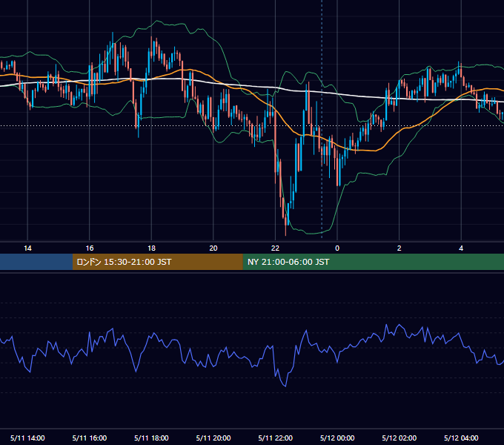Screen dimensions: 504x445
Task: Click the 0 hour label on the price chart axis
Action: [x=337, y=248]
